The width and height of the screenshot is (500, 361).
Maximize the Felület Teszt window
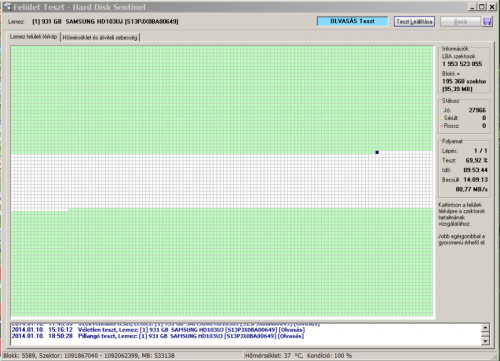click(482, 7)
